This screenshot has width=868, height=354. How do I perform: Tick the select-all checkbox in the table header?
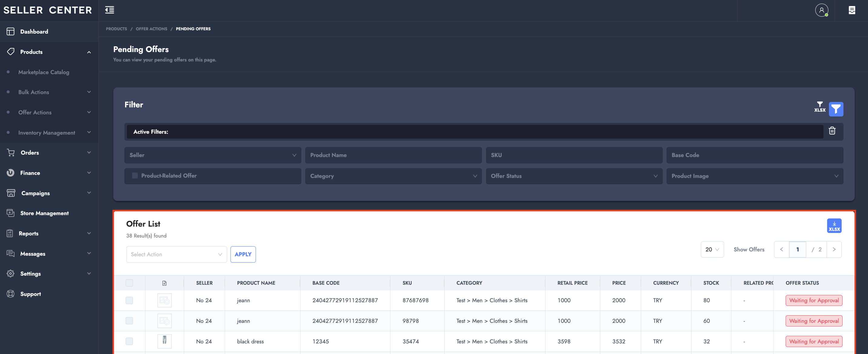click(129, 283)
